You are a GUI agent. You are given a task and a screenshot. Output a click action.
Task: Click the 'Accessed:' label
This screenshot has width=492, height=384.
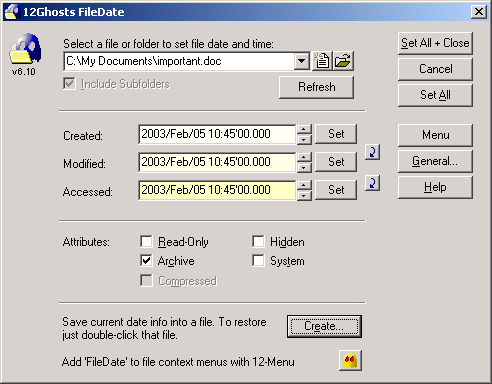coord(88,192)
